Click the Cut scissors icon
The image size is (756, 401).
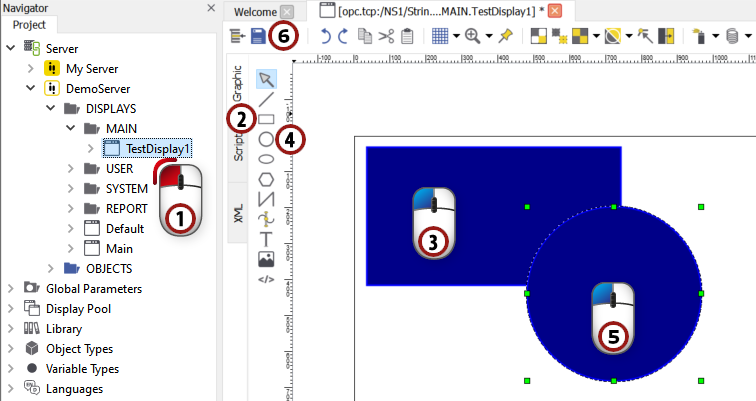386,36
